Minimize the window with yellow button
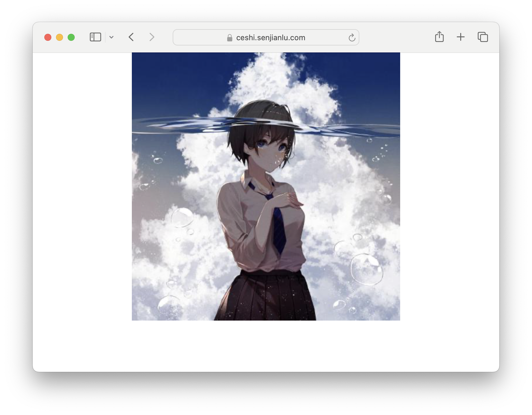 pos(60,37)
